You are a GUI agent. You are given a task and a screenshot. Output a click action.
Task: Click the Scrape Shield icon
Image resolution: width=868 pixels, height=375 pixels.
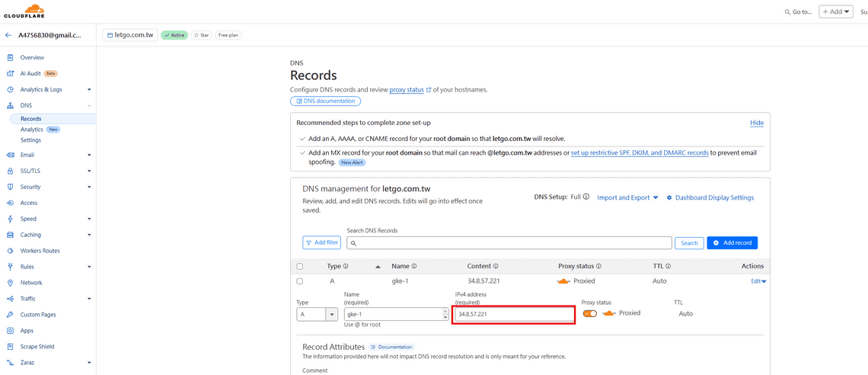(x=10, y=347)
